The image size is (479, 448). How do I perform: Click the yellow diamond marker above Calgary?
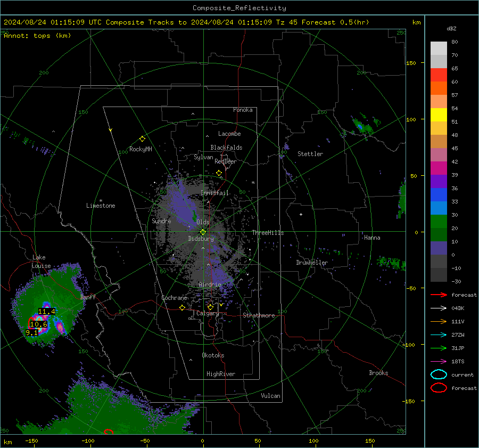(x=210, y=307)
